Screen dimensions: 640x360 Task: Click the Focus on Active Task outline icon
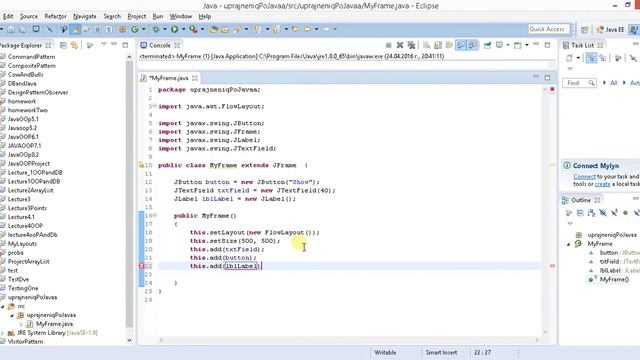(568, 213)
